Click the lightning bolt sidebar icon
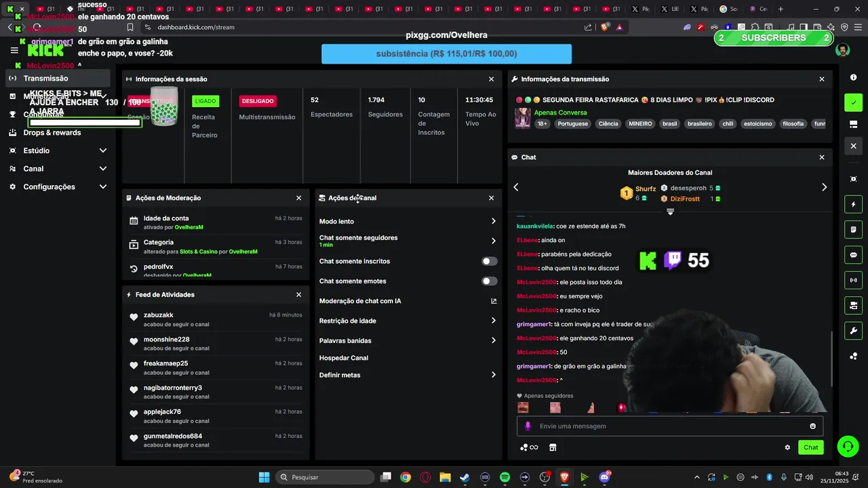 coord(853,205)
